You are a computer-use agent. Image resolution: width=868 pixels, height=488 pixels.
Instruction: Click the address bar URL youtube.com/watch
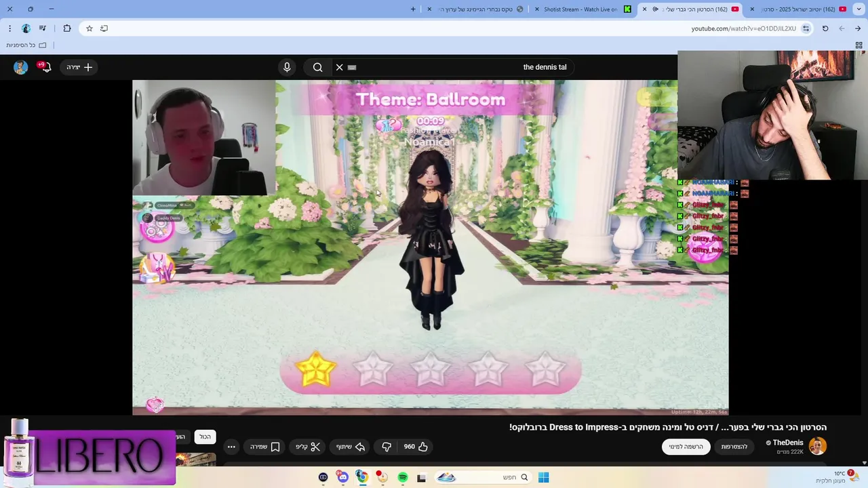pos(743,28)
